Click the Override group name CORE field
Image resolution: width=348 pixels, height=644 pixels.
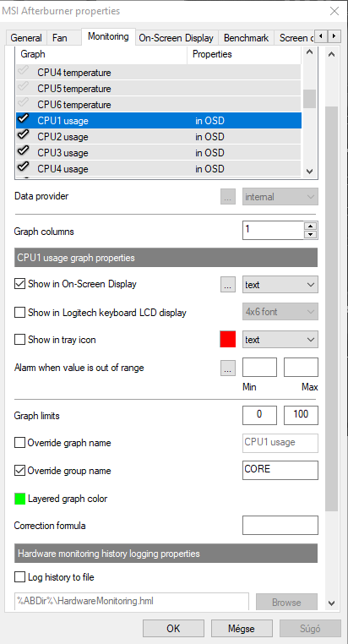click(280, 470)
